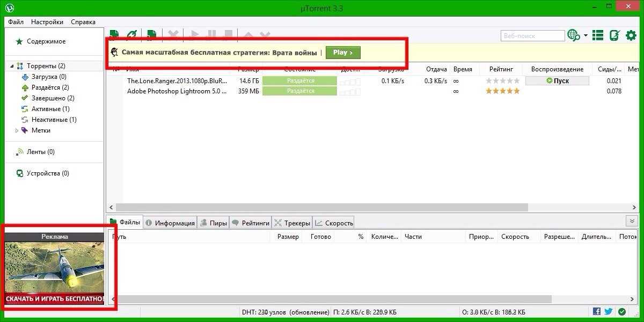Click the globe search provider icon
The height and width of the screenshot is (322, 644).
click(574, 35)
